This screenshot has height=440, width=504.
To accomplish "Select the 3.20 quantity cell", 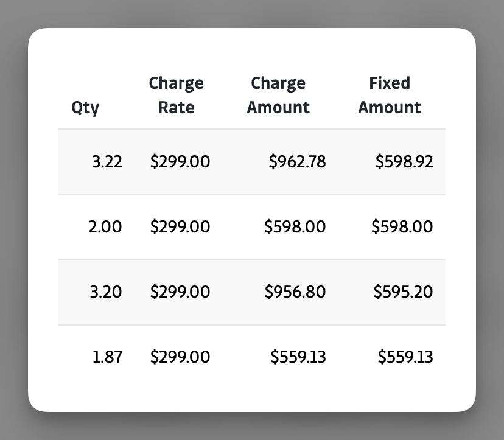I will (105, 292).
